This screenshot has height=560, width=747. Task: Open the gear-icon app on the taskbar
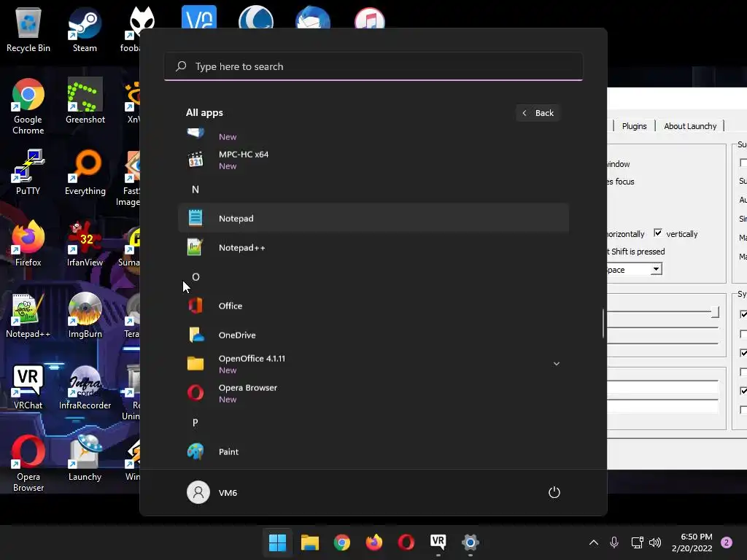click(x=471, y=542)
